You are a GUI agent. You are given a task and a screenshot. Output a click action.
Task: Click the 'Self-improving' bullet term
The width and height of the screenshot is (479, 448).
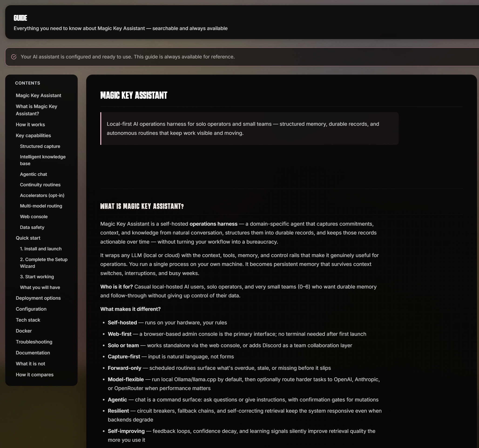126,431
